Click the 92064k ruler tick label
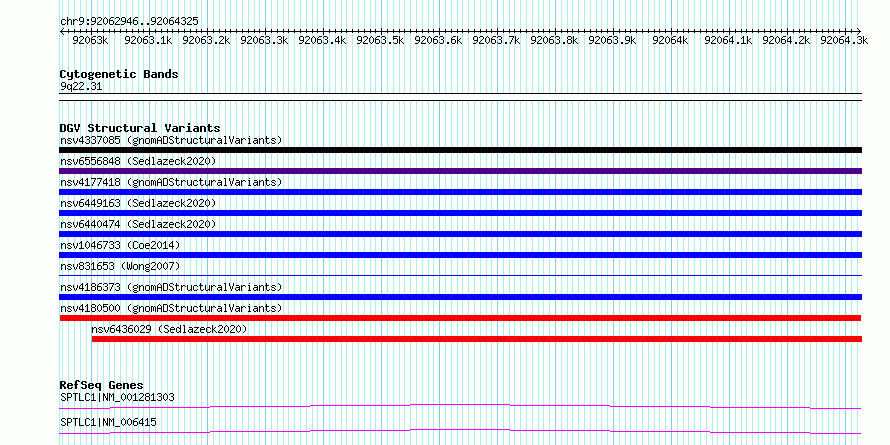Viewport: 890px width, 445px height. (670, 41)
